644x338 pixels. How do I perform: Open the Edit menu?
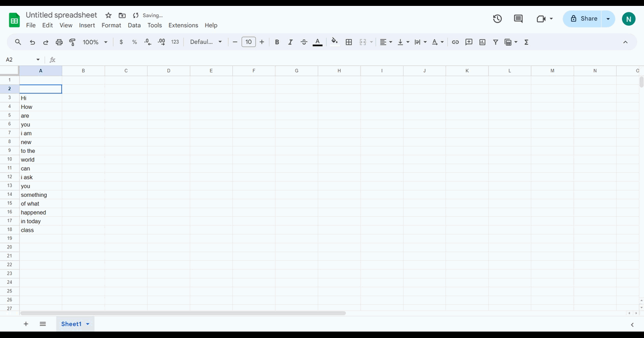(x=48, y=25)
